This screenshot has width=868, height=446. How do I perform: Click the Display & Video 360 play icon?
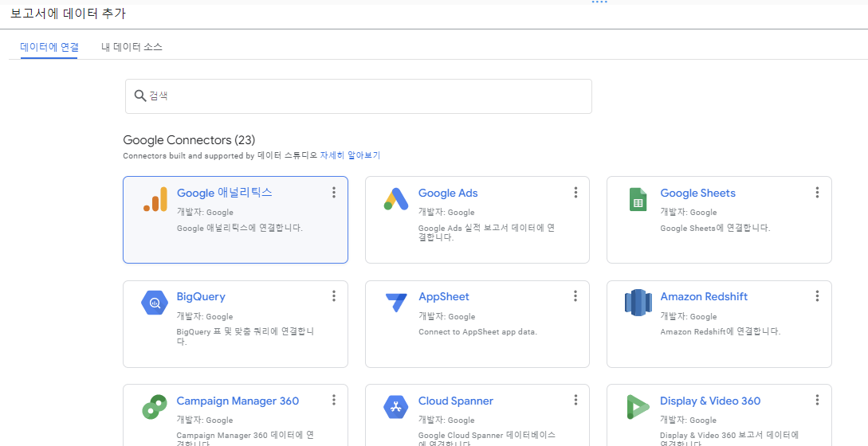point(638,407)
